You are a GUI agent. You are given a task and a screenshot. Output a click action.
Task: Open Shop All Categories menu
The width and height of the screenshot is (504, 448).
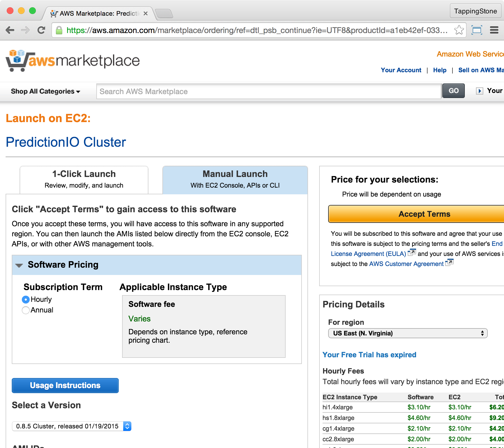point(45,91)
